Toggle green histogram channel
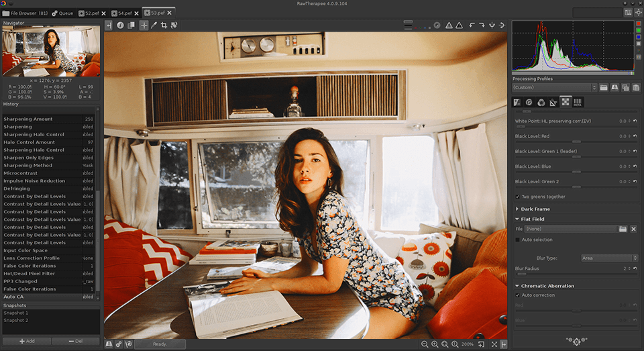644x351 pixels. 638,30
